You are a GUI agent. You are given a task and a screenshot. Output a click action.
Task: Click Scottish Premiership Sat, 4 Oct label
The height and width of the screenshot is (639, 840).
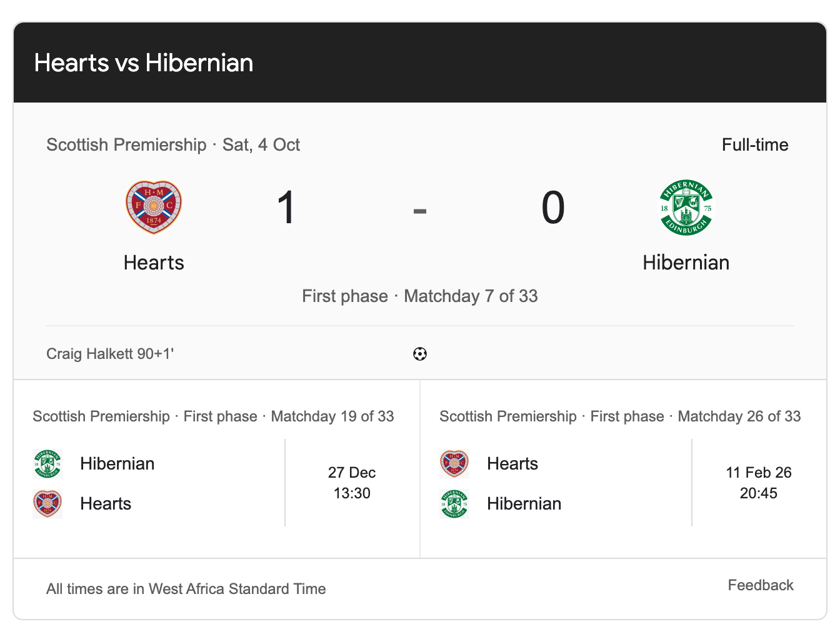(173, 145)
